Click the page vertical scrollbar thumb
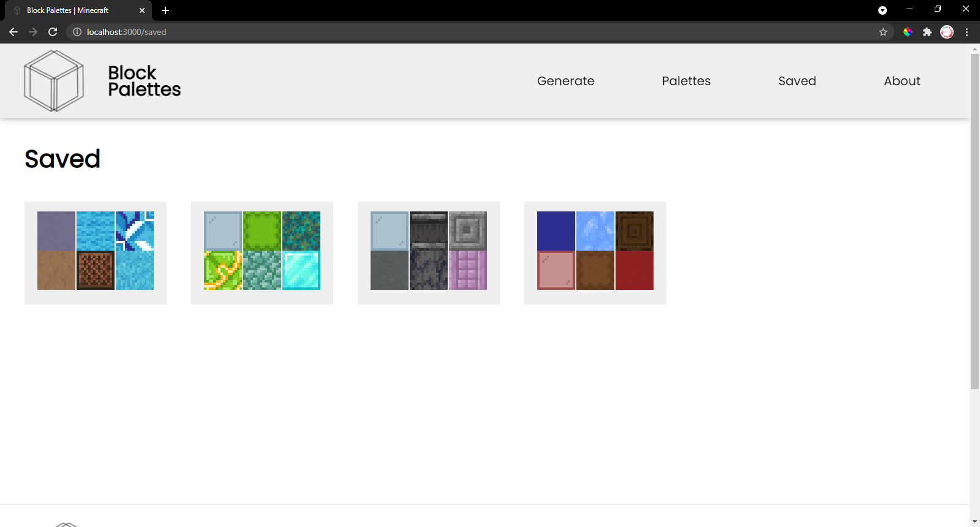The image size is (980, 527). click(974, 221)
